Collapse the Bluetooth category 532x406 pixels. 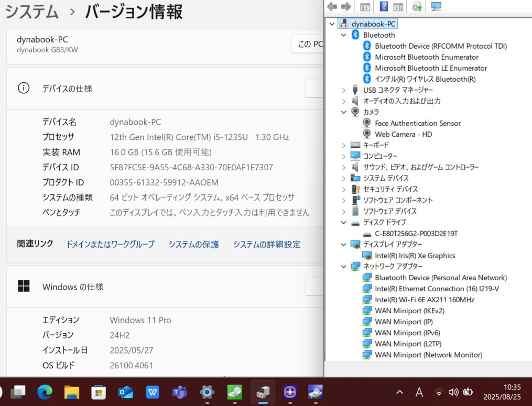pyautogui.click(x=344, y=35)
